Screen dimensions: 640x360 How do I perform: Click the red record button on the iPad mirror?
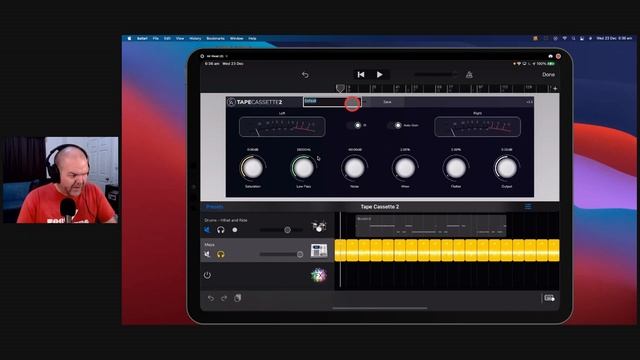[x=558, y=56]
